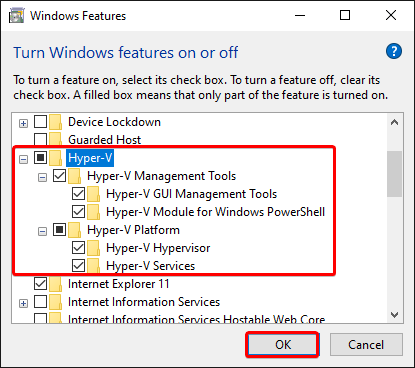The image size is (415, 368).
Task: Collapse the Hyper-V Management Tools node
Action: 42,177
